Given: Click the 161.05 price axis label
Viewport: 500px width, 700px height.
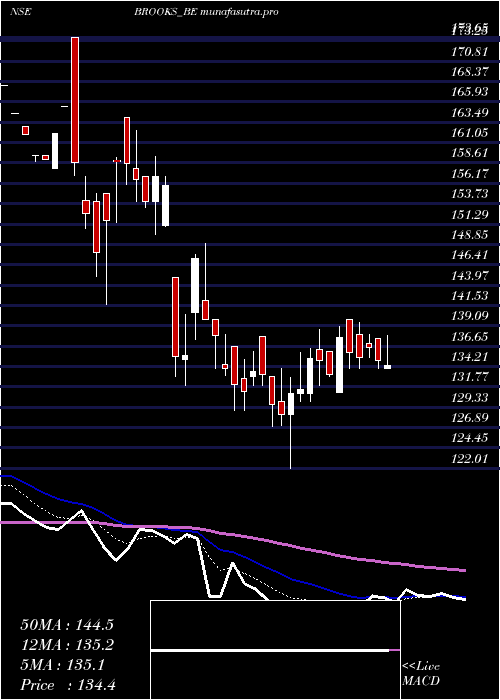Looking at the screenshot, I should (469, 133).
